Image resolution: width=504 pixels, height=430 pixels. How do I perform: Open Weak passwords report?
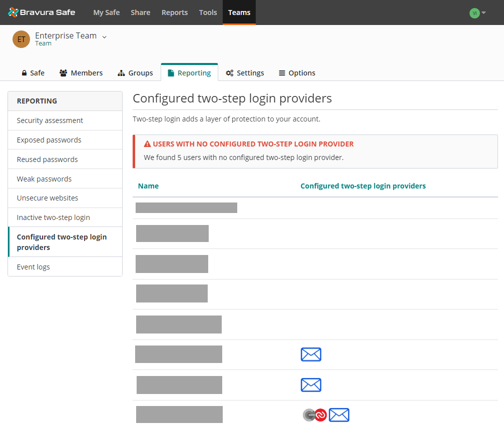(65, 179)
